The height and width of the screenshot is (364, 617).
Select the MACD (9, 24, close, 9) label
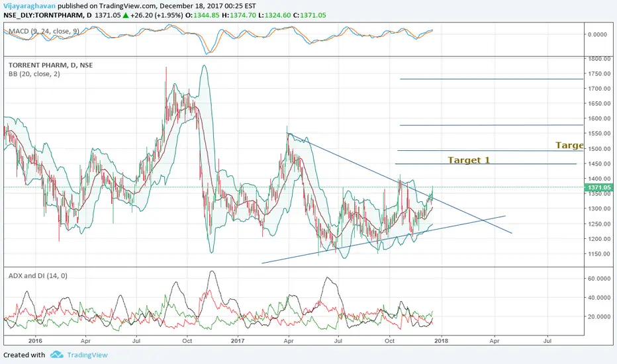click(x=44, y=31)
